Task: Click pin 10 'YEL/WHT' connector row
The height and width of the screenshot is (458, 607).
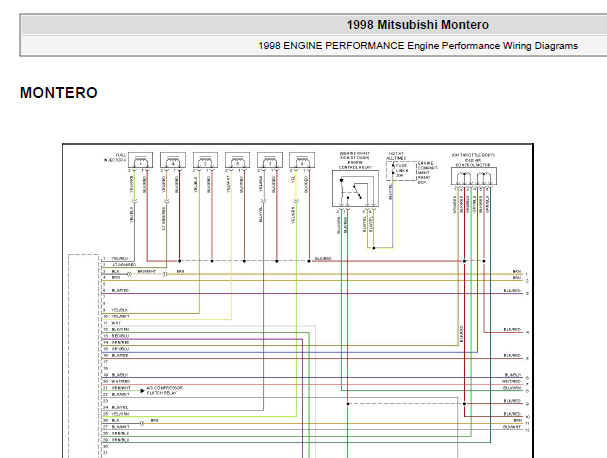Action: (116, 317)
